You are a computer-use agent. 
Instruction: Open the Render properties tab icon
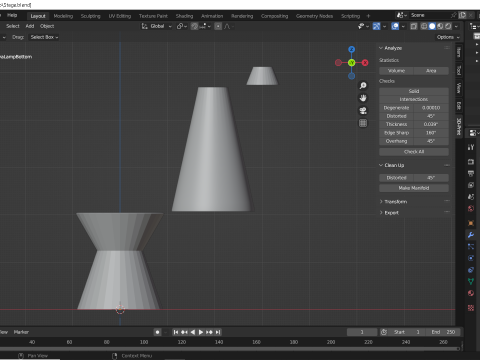click(x=471, y=162)
